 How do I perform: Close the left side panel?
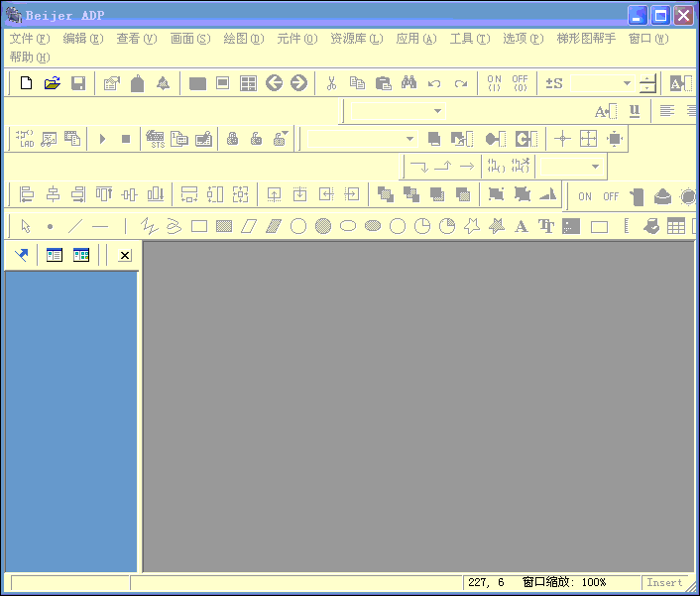point(125,256)
